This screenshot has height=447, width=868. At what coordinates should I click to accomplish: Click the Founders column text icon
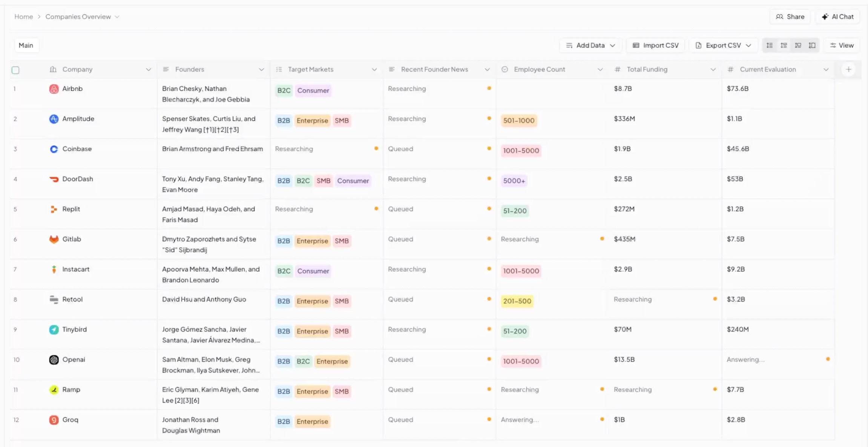[x=166, y=69]
